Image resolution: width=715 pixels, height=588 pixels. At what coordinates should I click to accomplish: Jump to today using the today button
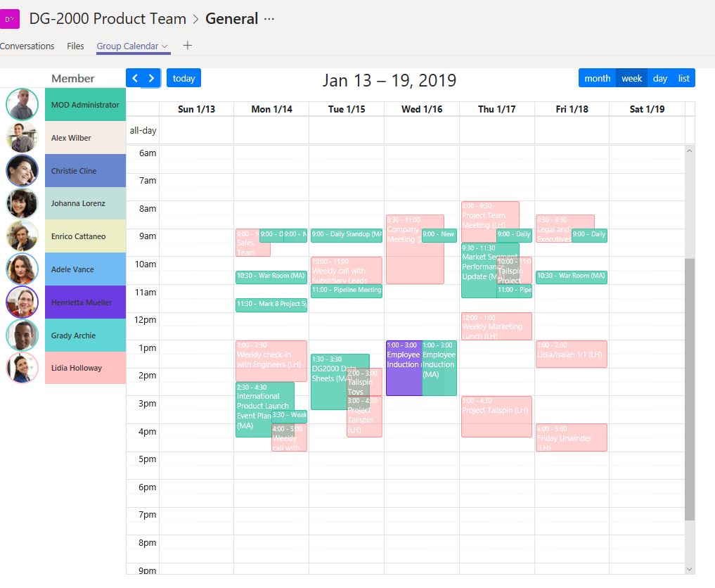(183, 78)
